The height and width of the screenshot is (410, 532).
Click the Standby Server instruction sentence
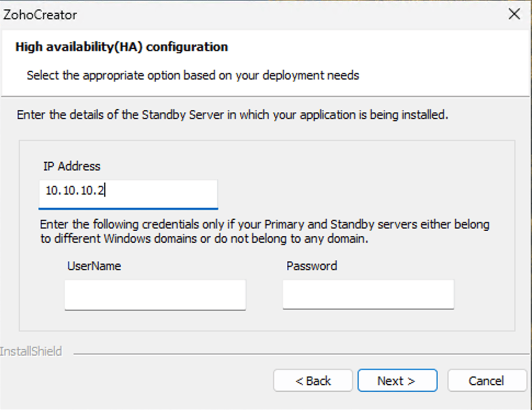tap(233, 115)
